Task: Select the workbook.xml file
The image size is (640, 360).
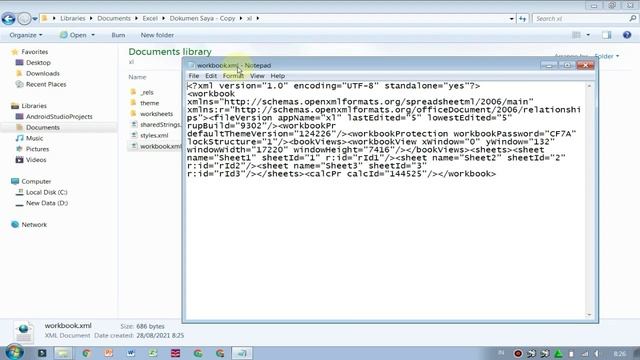Action: tap(156, 146)
